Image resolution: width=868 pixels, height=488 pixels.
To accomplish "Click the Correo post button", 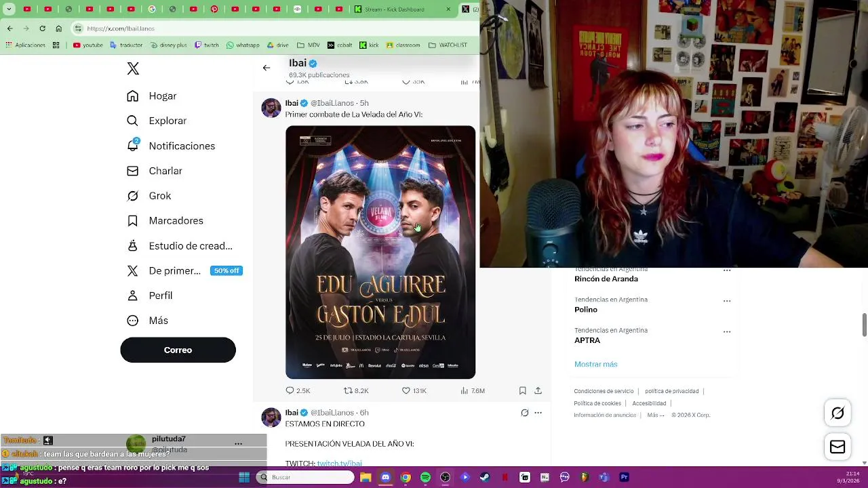I will [x=178, y=350].
